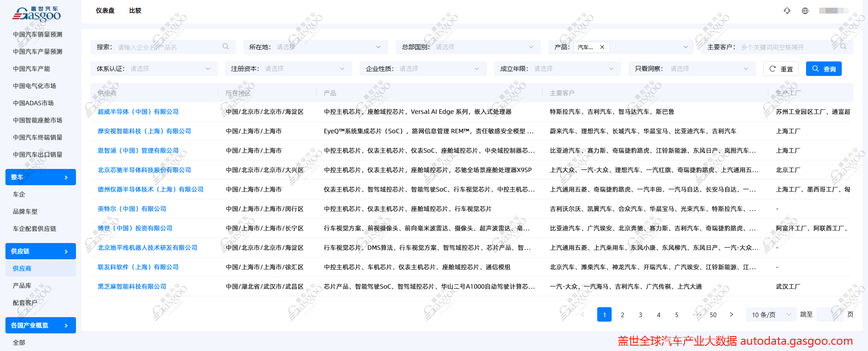Click the magnifier in 主要客户 field
Viewport: 868px width, 351px height.
843,47
